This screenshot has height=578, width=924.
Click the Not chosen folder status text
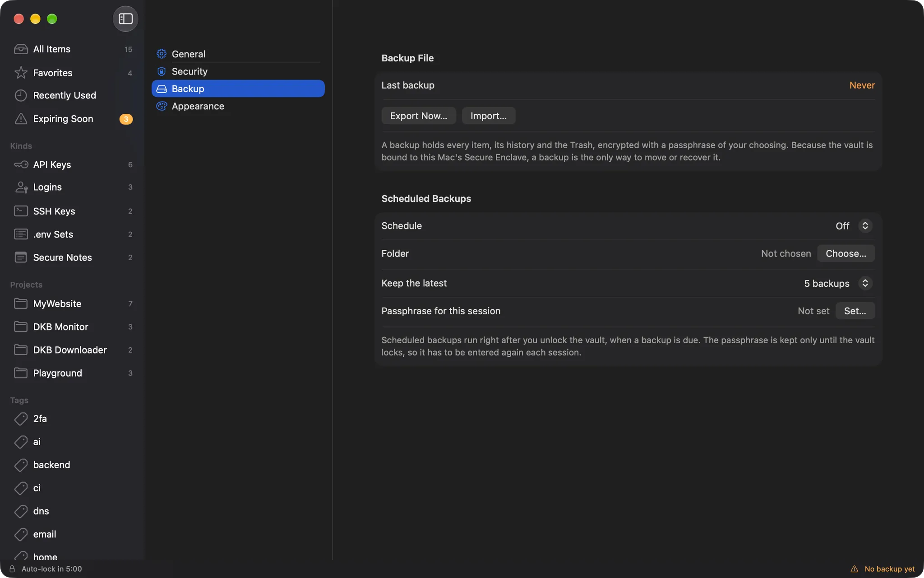pos(786,253)
